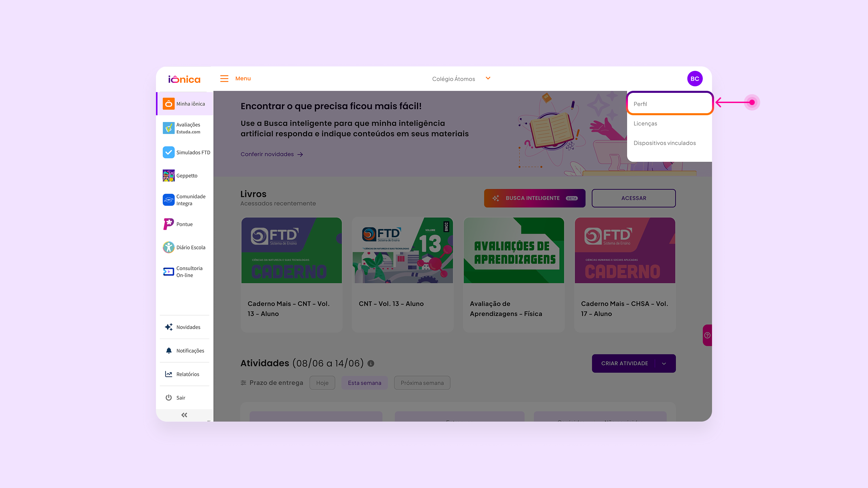Open Pontue app icon
868x488 pixels.
[x=169, y=224]
